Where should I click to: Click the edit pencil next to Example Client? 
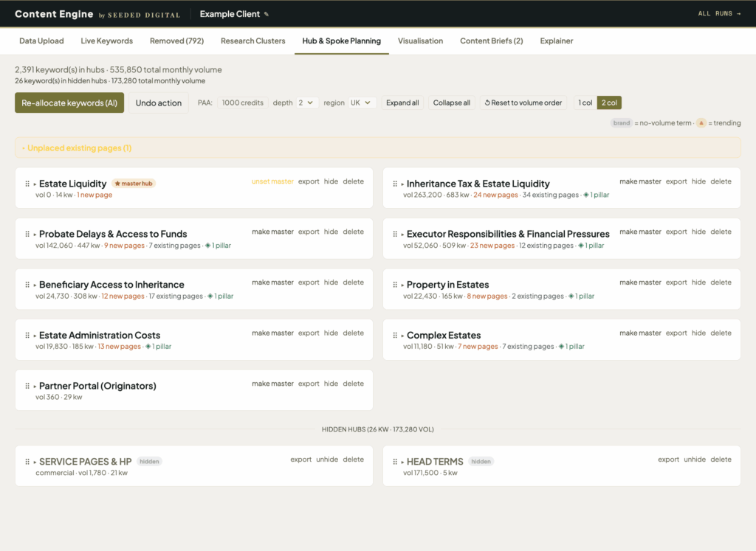[x=266, y=15]
